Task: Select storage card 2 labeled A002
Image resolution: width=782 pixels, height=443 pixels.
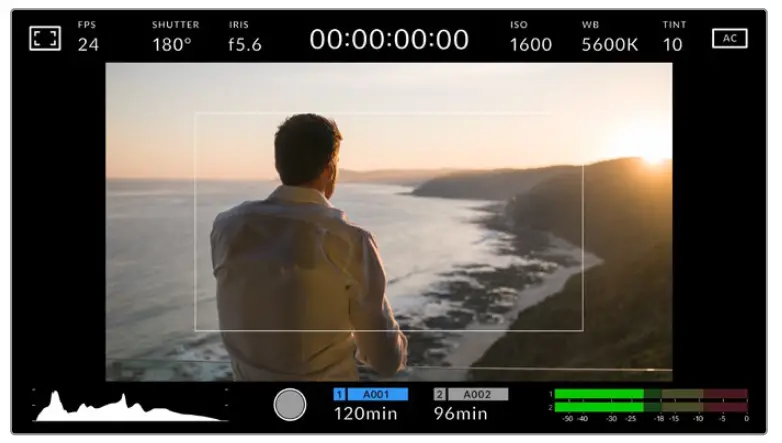Action: tap(471, 395)
